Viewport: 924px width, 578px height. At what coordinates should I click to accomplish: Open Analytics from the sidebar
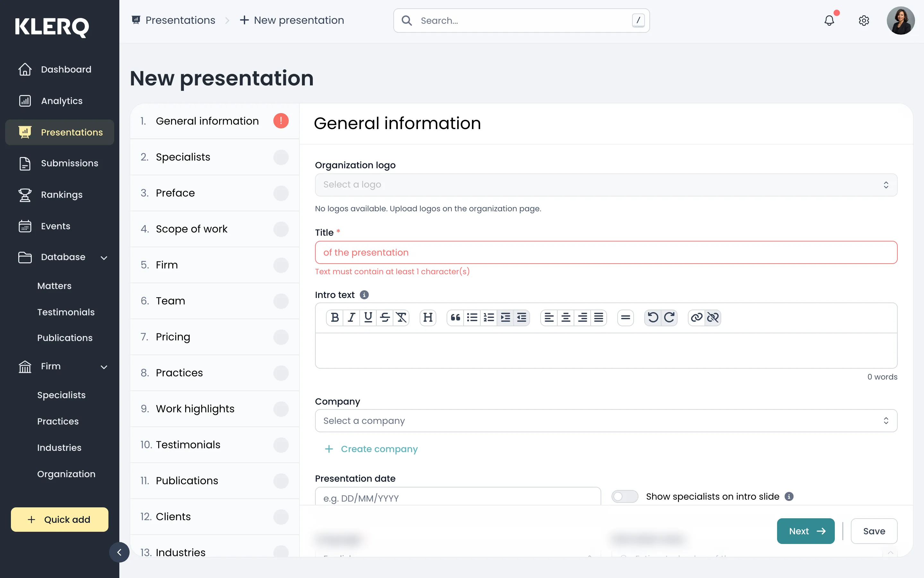60,101
